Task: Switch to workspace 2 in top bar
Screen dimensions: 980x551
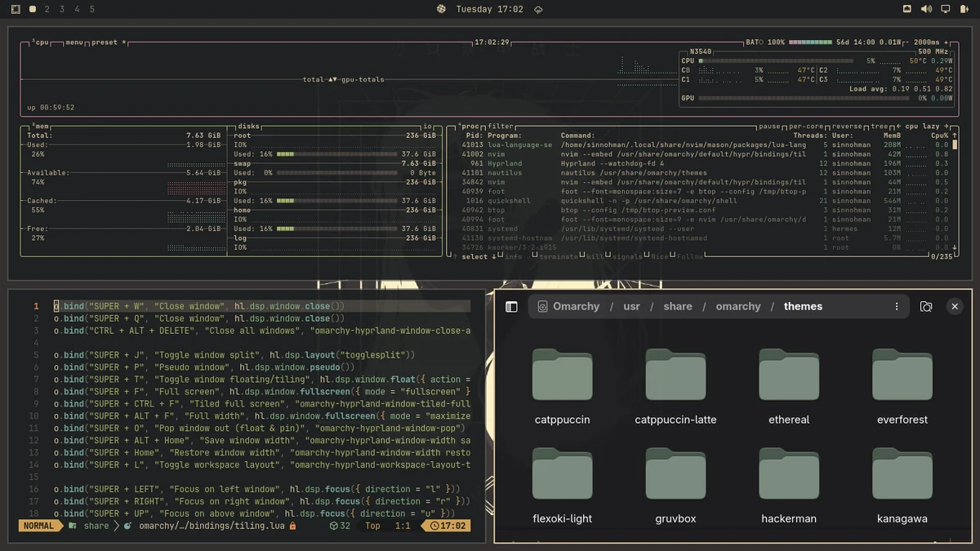Action: point(47,9)
